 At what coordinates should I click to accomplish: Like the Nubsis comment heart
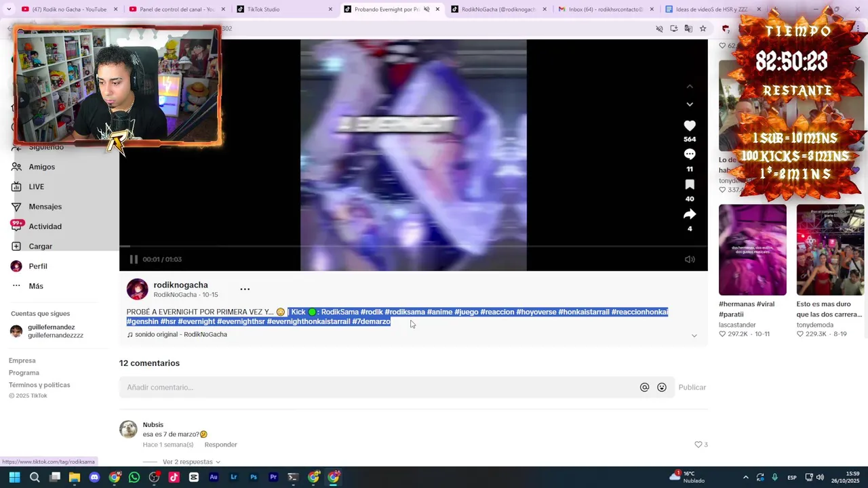point(698,445)
